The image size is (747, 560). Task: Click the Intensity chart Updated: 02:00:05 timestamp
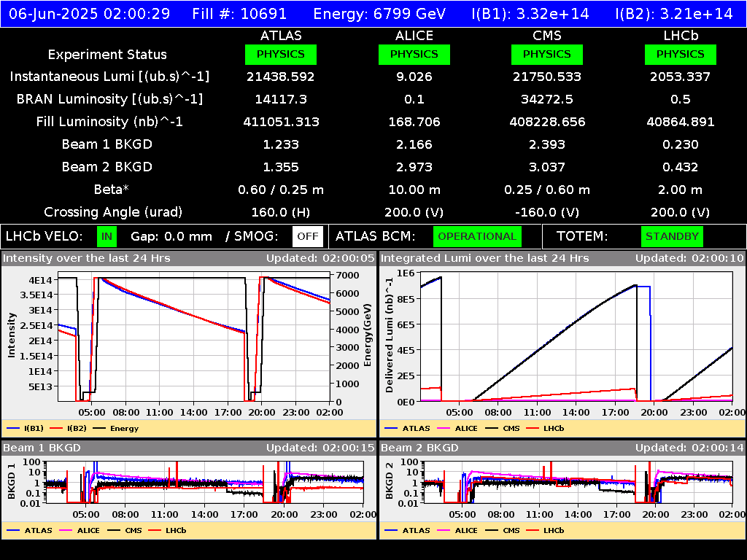click(321, 259)
